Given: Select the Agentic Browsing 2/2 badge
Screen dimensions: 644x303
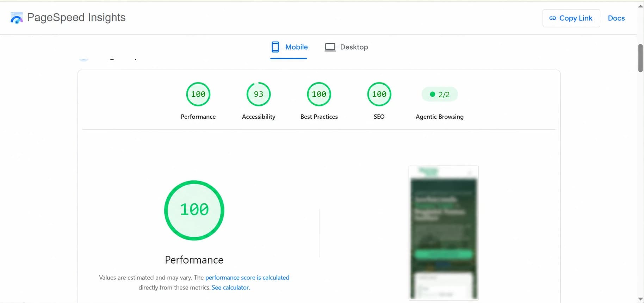Looking at the screenshot, I should tap(440, 94).
